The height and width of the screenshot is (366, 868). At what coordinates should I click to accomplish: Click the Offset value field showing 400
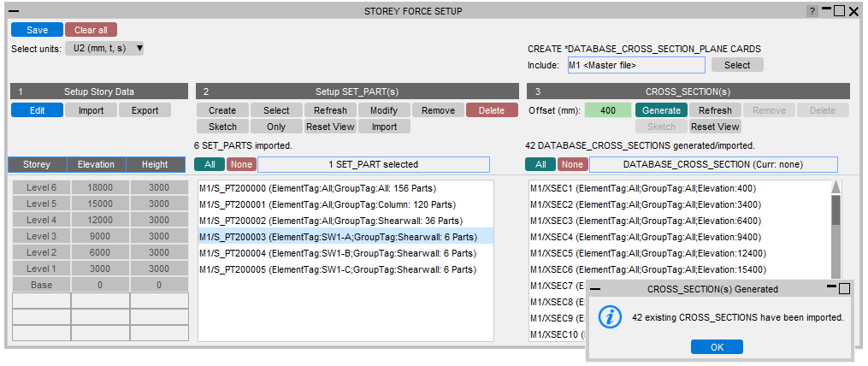coord(608,110)
